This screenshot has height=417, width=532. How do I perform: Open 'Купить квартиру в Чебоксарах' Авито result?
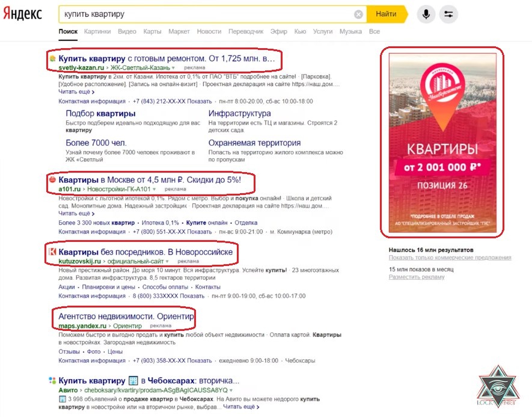(x=149, y=381)
